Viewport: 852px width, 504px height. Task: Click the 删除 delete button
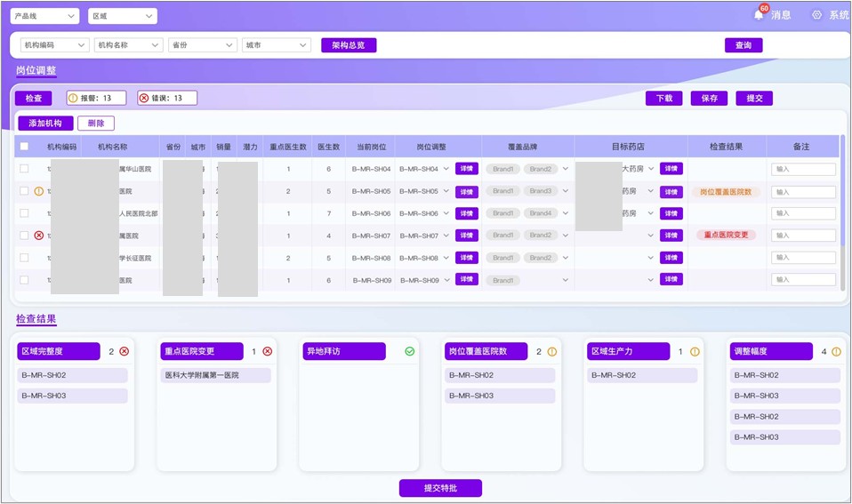(x=96, y=124)
